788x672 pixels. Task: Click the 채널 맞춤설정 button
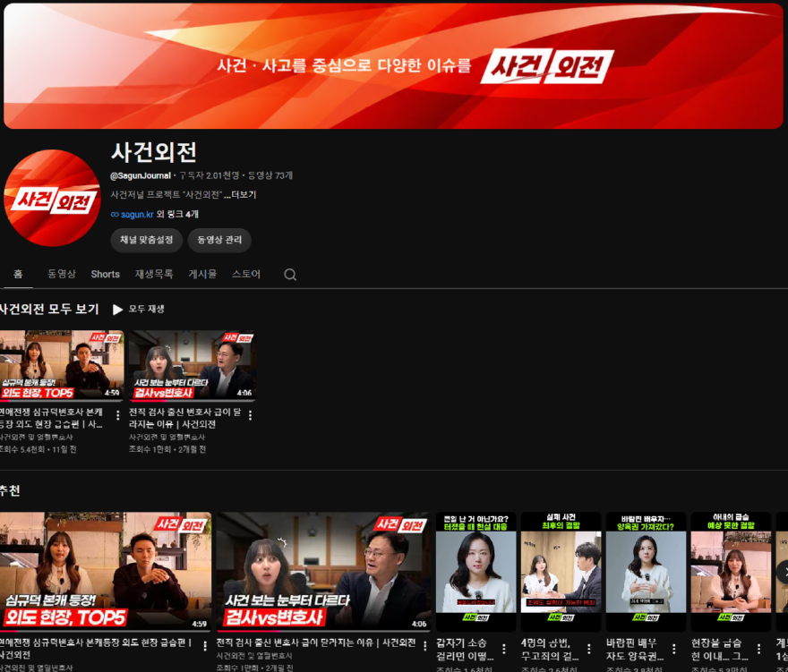146,240
